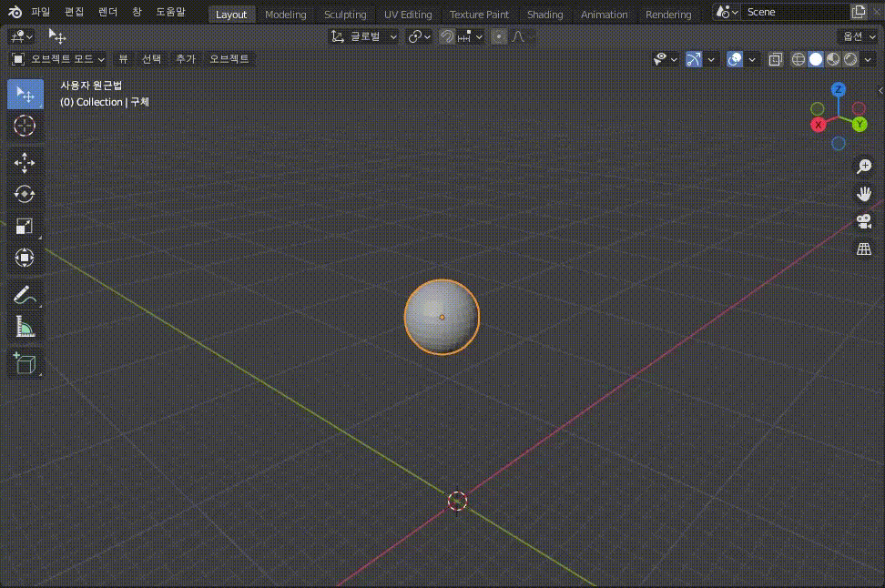Open the 글로벌 orientation dropdown
The image size is (885, 588).
coord(364,36)
